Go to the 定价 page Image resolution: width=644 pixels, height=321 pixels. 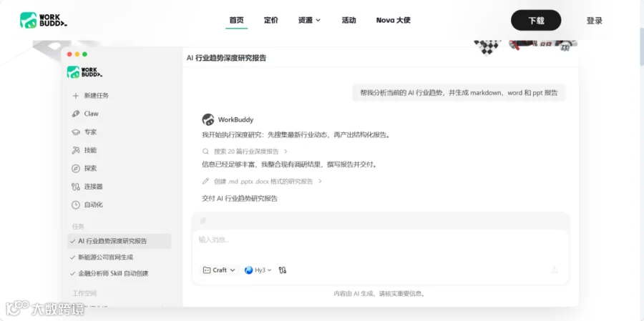click(x=270, y=20)
